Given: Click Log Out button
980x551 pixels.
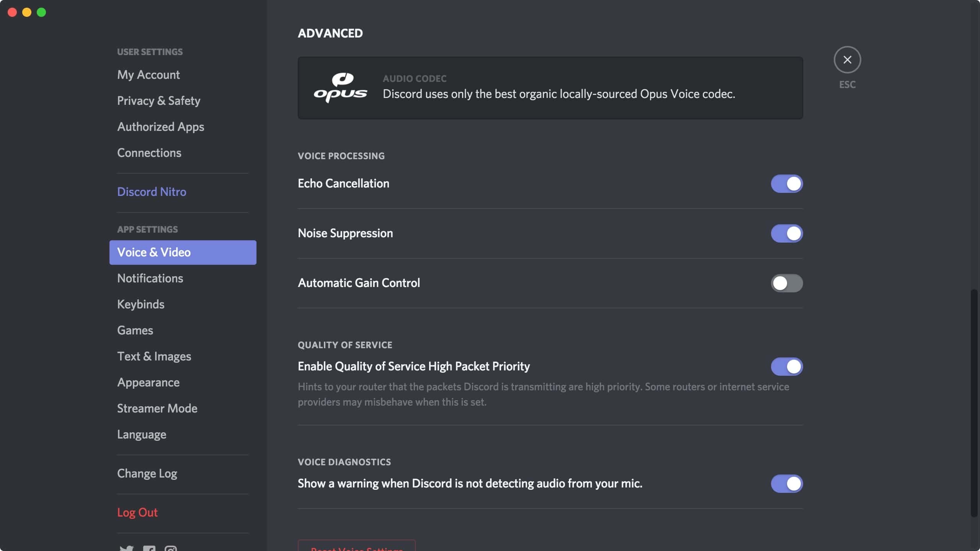Looking at the screenshot, I should (137, 512).
